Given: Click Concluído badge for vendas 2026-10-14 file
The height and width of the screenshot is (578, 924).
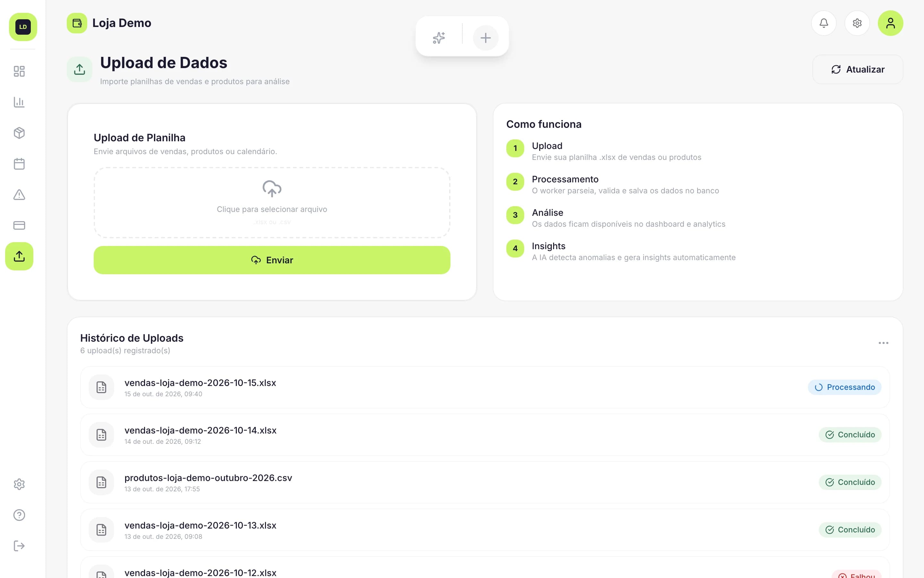Looking at the screenshot, I should [850, 435].
